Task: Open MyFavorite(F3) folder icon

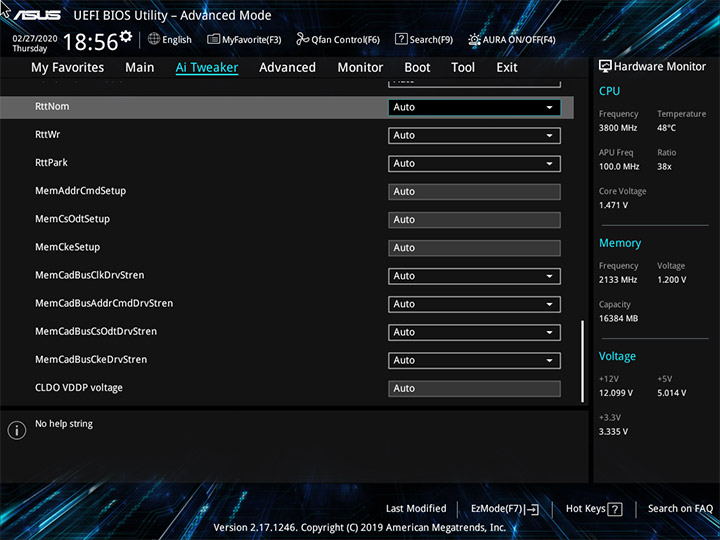Action: coord(213,39)
